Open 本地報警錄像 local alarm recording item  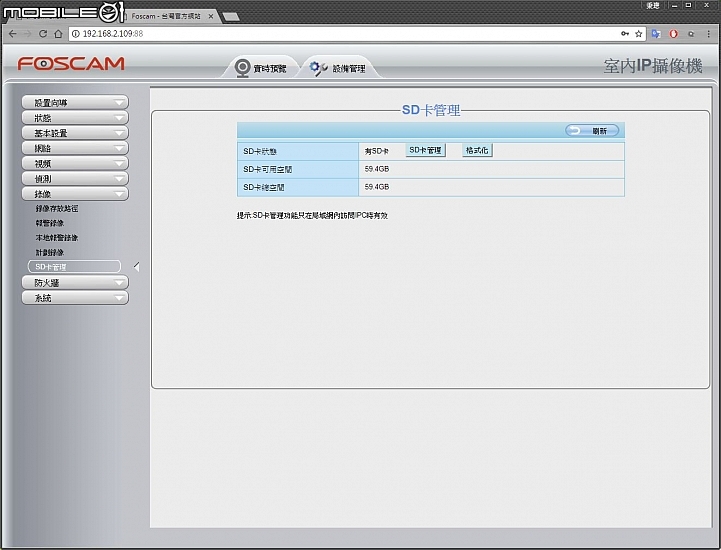click(x=57, y=238)
